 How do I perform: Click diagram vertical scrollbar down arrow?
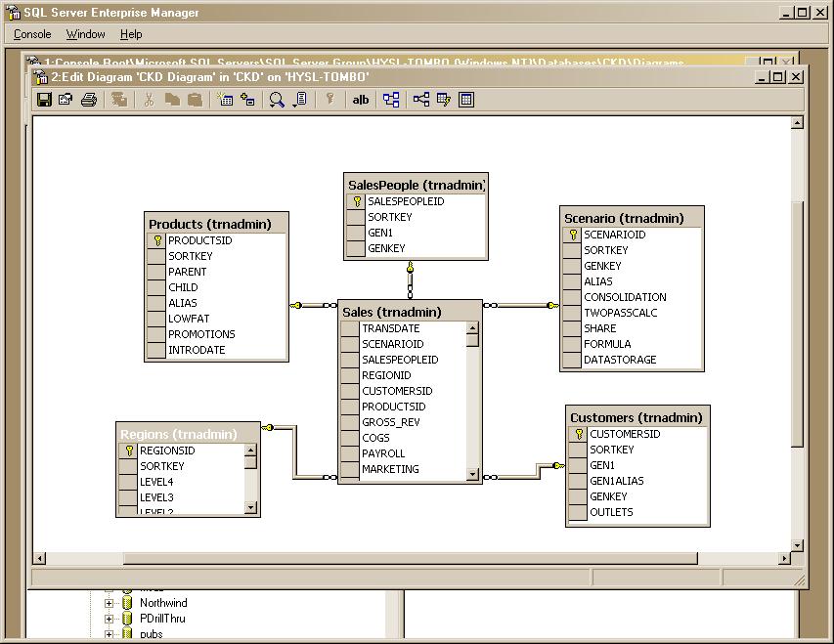pyautogui.click(x=797, y=545)
